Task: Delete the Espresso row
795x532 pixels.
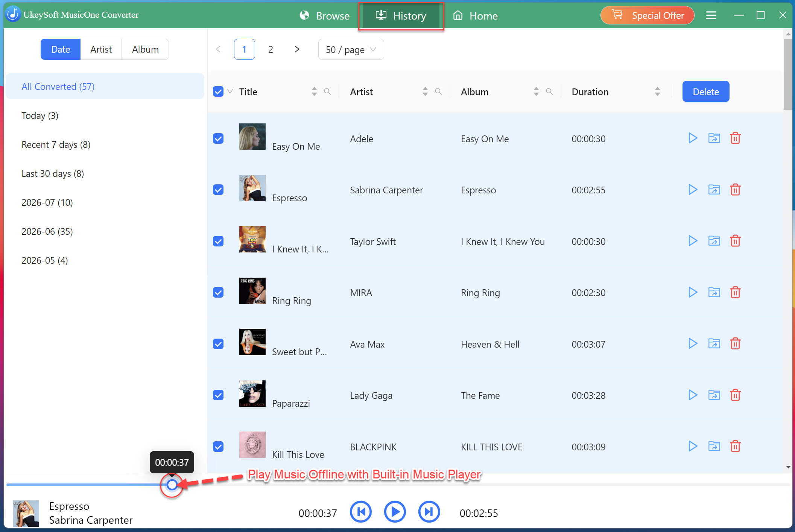Action: coord(735,189)
